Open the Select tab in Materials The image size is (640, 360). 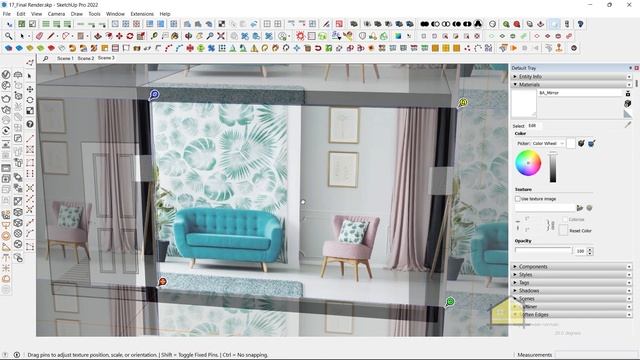pos(518,126)
